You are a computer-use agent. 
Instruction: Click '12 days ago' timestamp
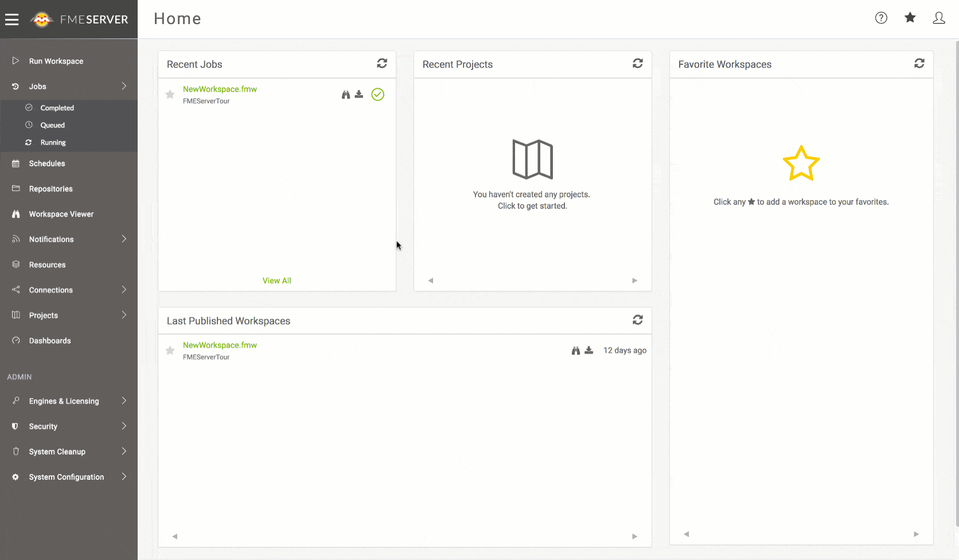pyautogui.click(x=625, y=350)
